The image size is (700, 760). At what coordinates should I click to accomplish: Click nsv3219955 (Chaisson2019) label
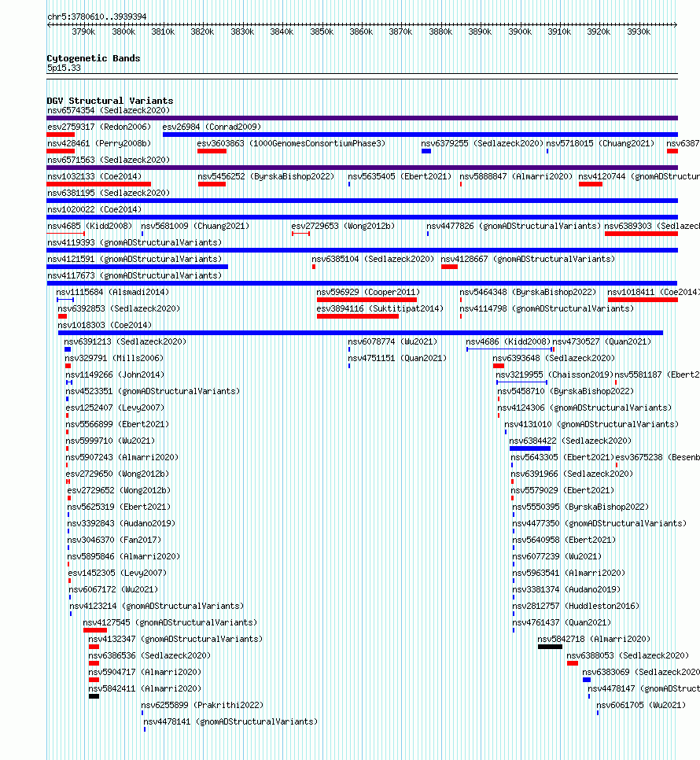click(554, 374)
